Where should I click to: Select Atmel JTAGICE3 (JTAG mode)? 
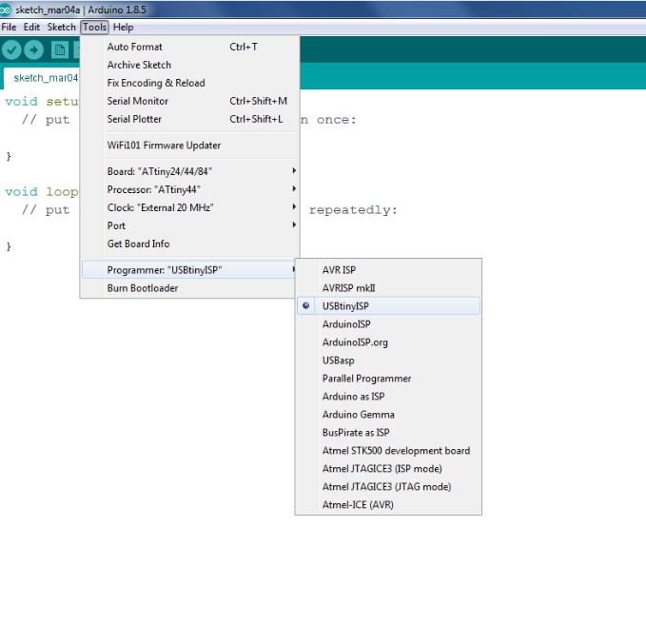coord(388,487)
